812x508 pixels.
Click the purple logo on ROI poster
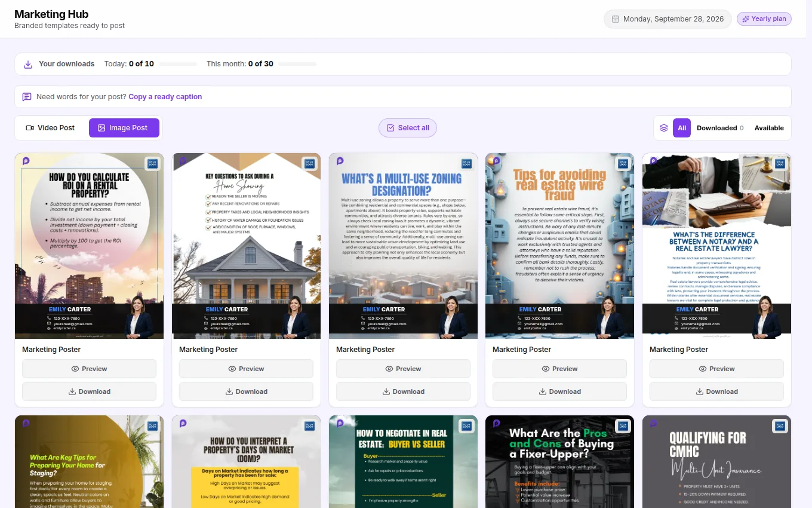pos(26,161)
